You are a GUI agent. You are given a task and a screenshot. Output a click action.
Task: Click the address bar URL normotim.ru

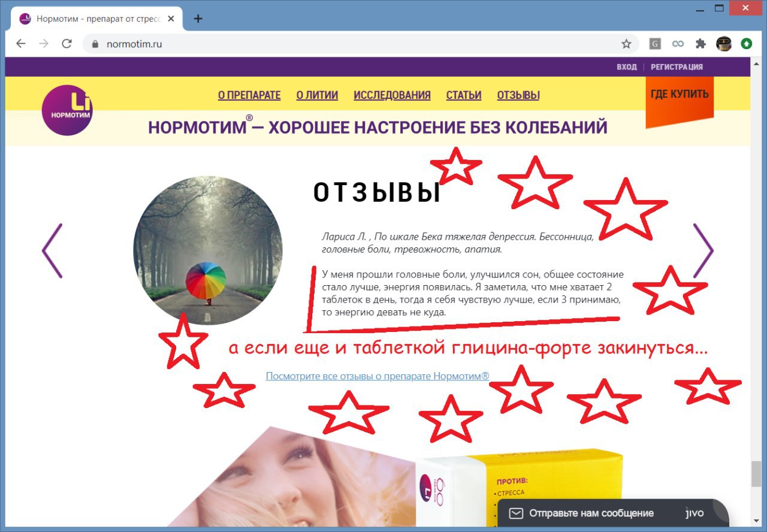(x=134, y=44)
